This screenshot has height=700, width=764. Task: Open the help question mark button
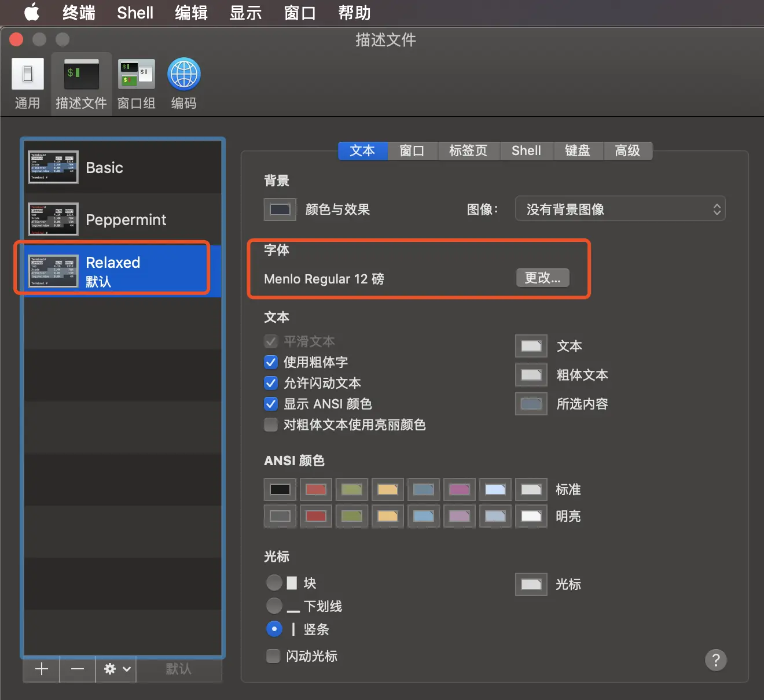point(716,660)
